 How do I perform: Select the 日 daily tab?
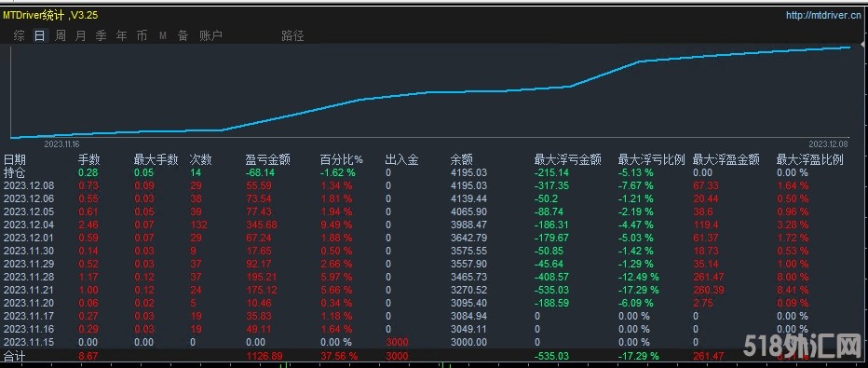pyautogui.click(x=39, y=36)
